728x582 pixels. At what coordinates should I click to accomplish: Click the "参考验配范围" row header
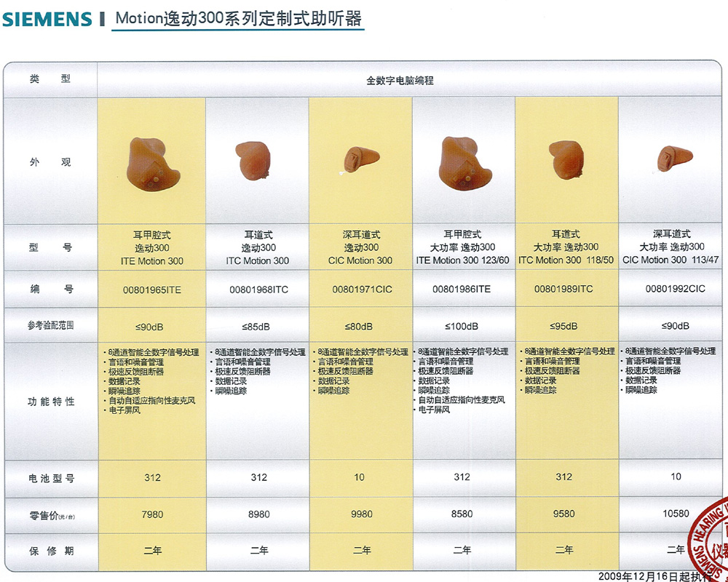point(50,325)
